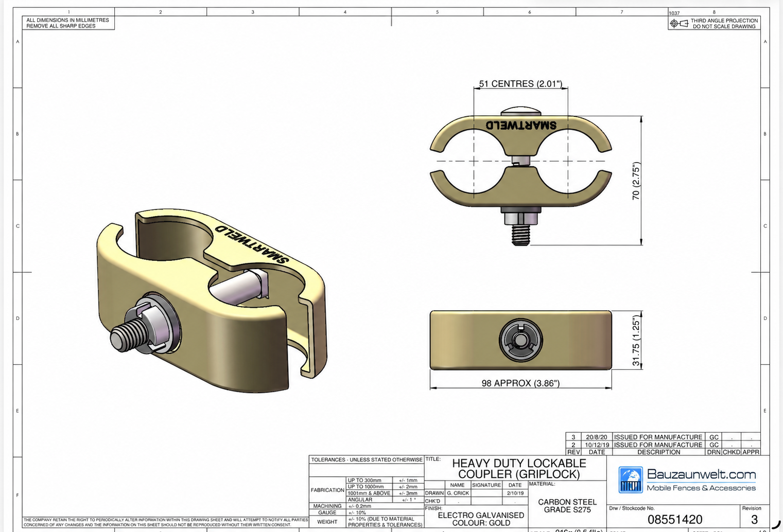
Task: Select the 'UP TO 1000mm' cell
Action: [x=366, y=486]
